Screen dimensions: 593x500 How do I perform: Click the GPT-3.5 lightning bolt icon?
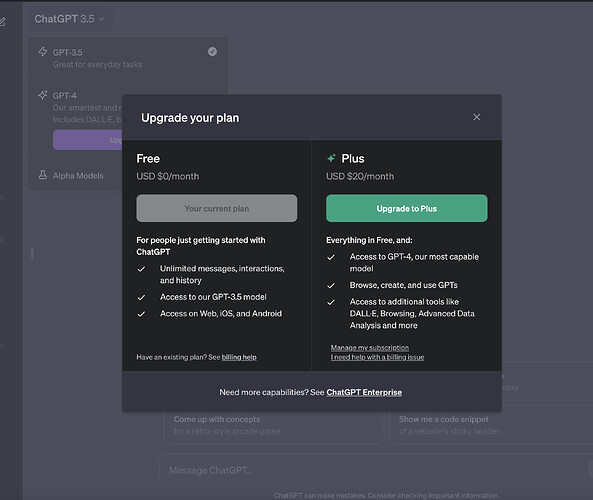point(43,52)
